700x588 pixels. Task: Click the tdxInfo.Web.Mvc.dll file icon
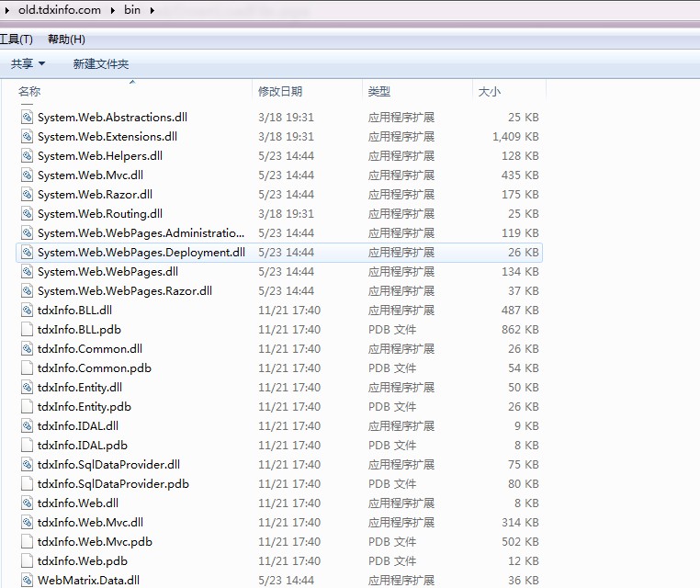[x=28, y=522]
